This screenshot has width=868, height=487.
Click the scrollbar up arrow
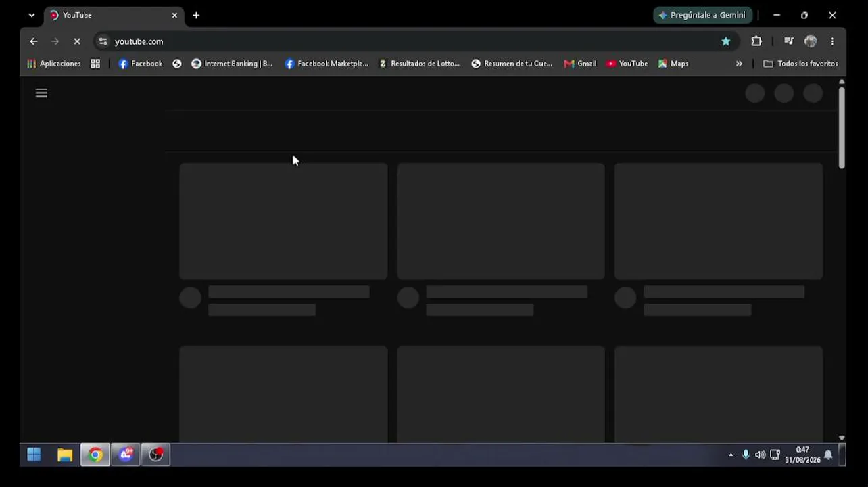842,82
